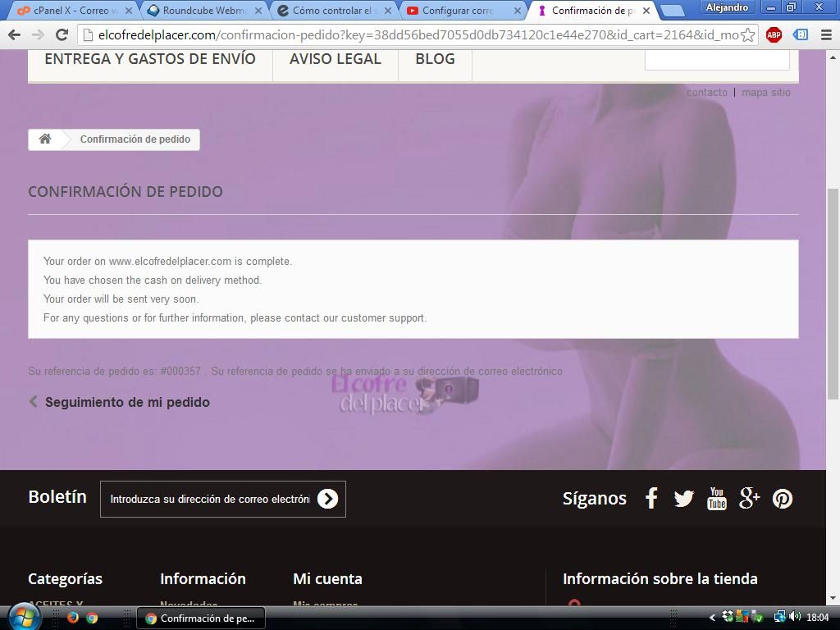Switch to the Configurar correo YouTube tab

pos(464,11)
